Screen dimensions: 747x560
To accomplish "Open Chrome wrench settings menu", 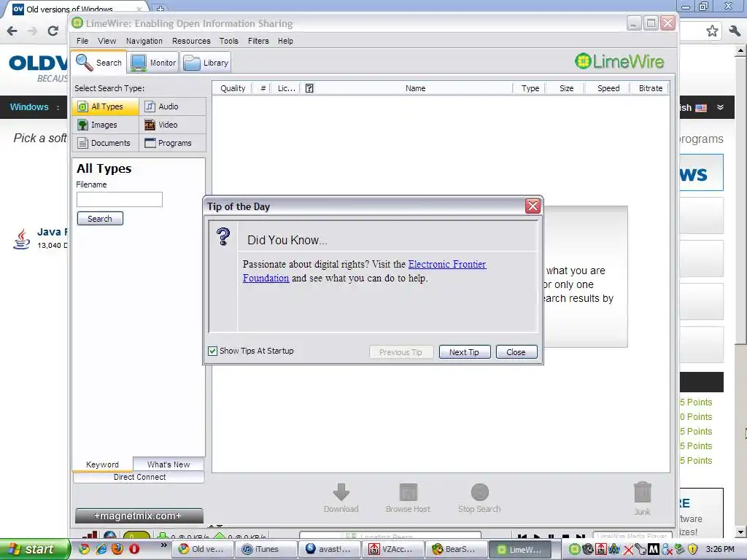I will [x=734, y=31].
